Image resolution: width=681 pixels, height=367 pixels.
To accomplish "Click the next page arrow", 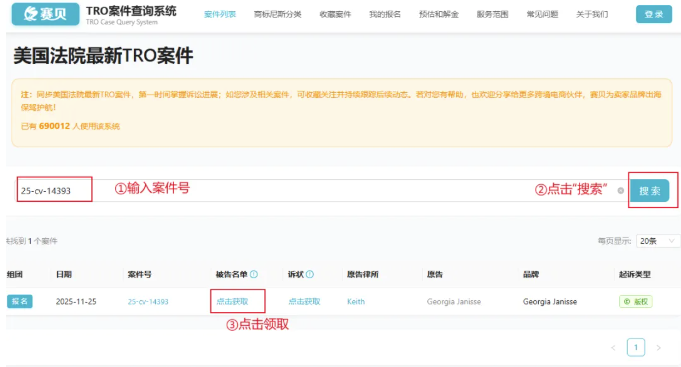I will coord(658,347).
